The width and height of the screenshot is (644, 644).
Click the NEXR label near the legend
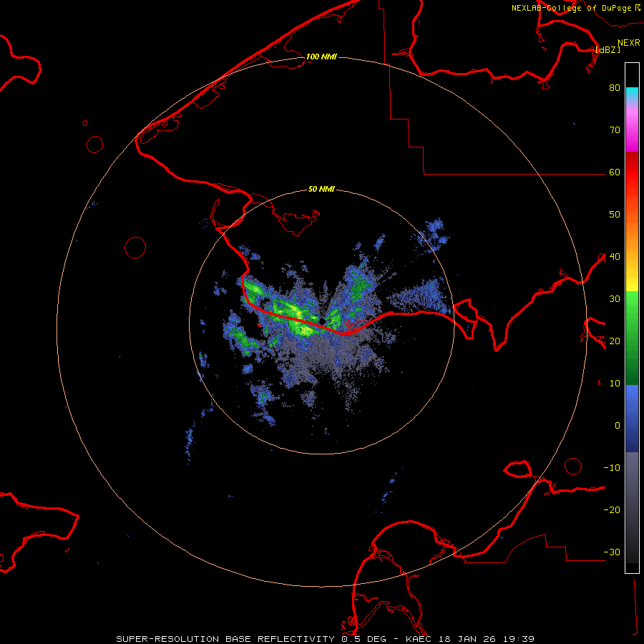click(629, 43)
